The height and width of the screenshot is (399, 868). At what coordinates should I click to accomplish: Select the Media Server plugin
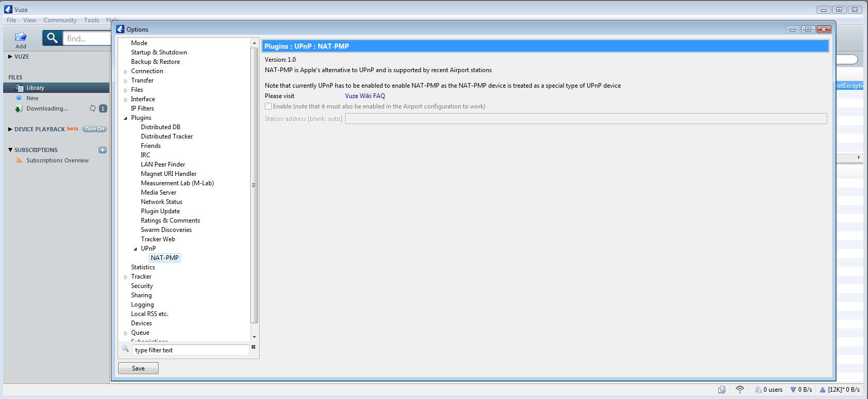159,192
